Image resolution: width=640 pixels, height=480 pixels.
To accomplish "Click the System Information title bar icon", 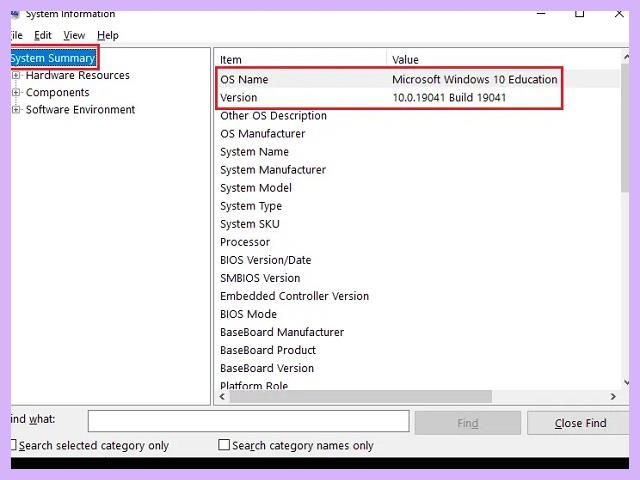I will [x=16, y=15].
